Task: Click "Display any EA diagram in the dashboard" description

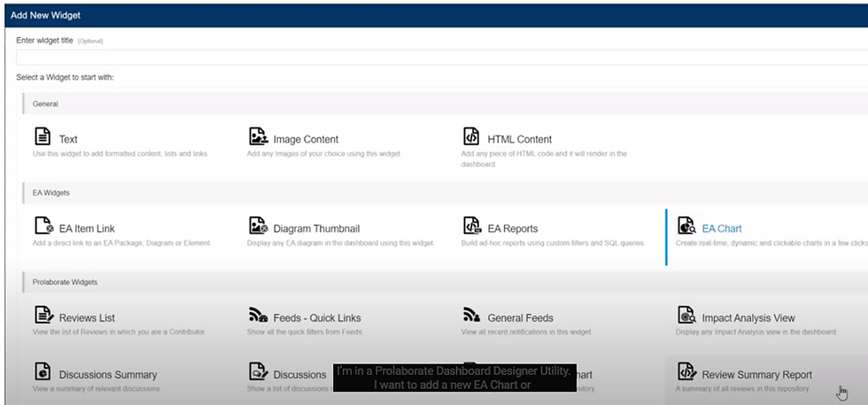Action: (x=340, y=243)
